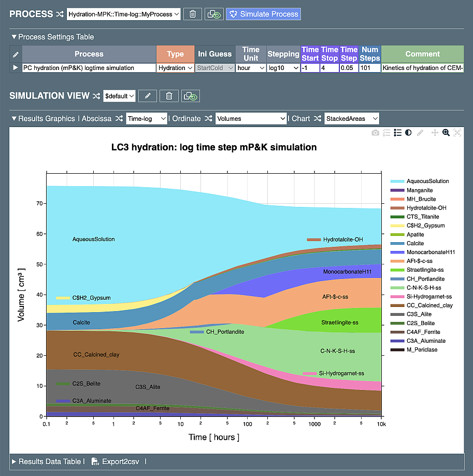This screenshot has width=473, height=476.
Task: Click the half-circle contrast icon above chart
Action: (409, 133)
